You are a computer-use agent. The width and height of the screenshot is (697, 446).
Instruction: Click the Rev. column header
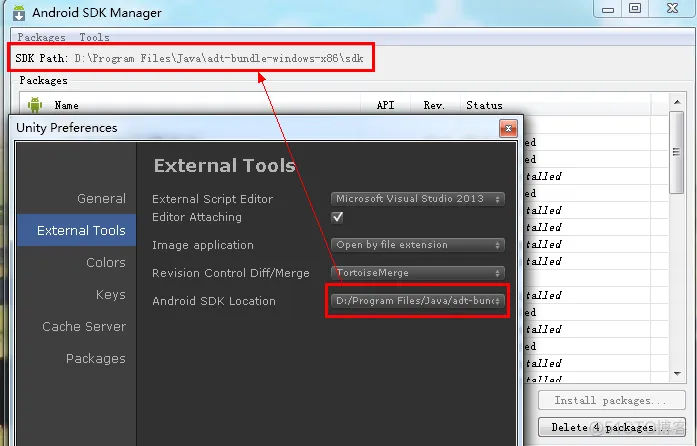434,105
